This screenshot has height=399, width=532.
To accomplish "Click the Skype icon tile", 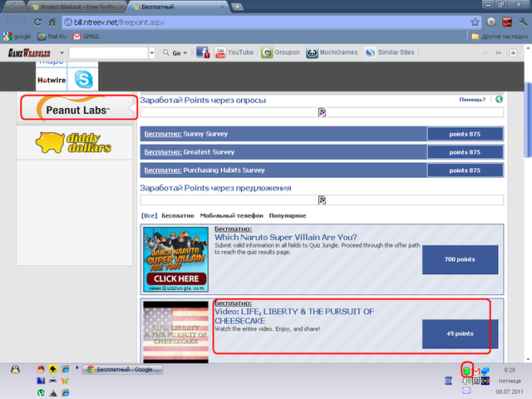I will tap(82, 79).
